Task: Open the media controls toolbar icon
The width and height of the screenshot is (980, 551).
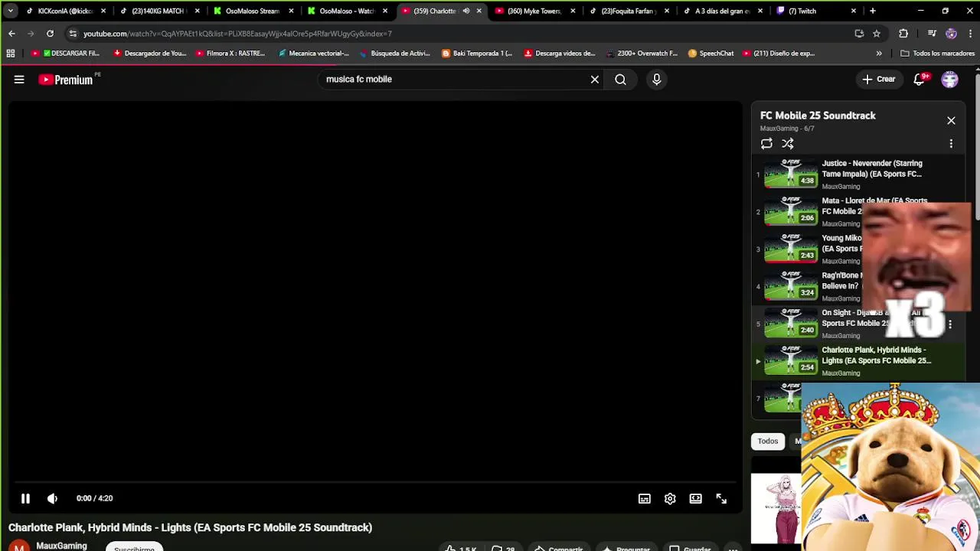Action: click(x=932, y=34)
